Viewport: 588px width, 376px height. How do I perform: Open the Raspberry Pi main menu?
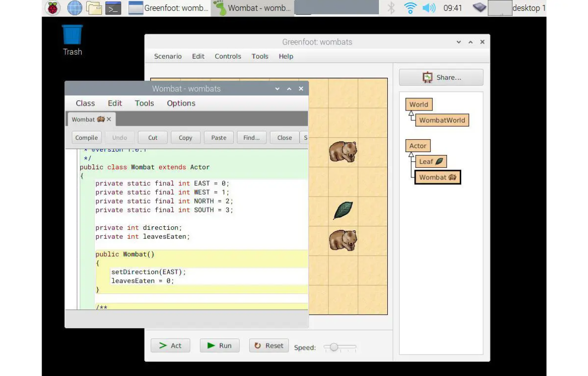click(x=53, y=8)
